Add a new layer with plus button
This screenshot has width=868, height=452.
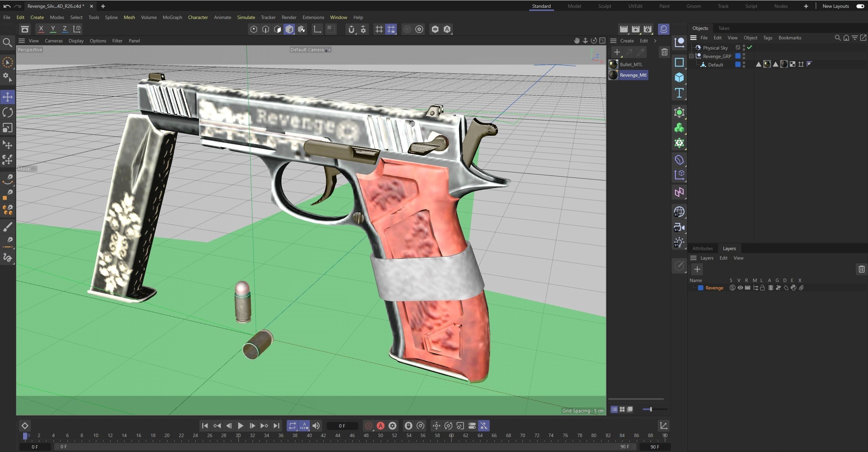(x=697, y=269)
